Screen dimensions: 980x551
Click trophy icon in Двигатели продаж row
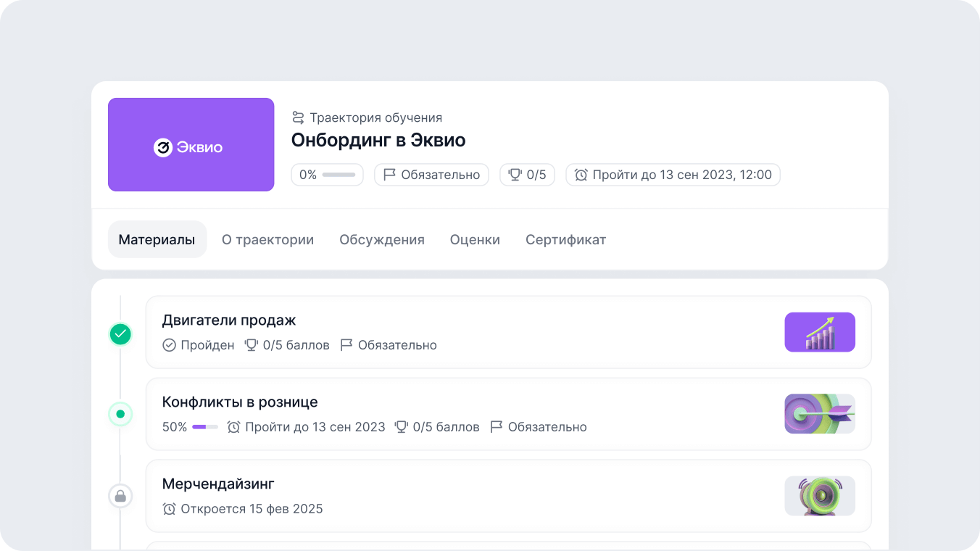[x=252, y=345]
